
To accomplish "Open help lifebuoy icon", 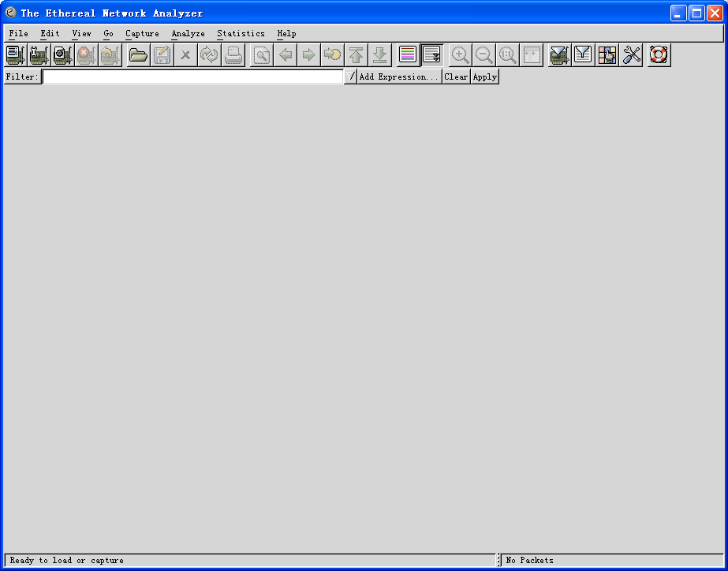I will point(659,55).
